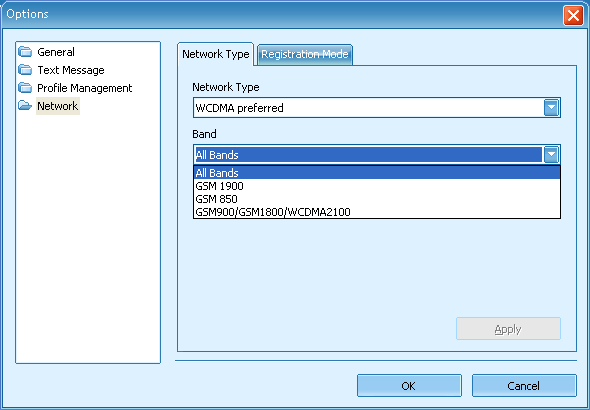This screenshot has height=410, width=590.
Task: Select the Network Type tab
Action: coord(216,54)
